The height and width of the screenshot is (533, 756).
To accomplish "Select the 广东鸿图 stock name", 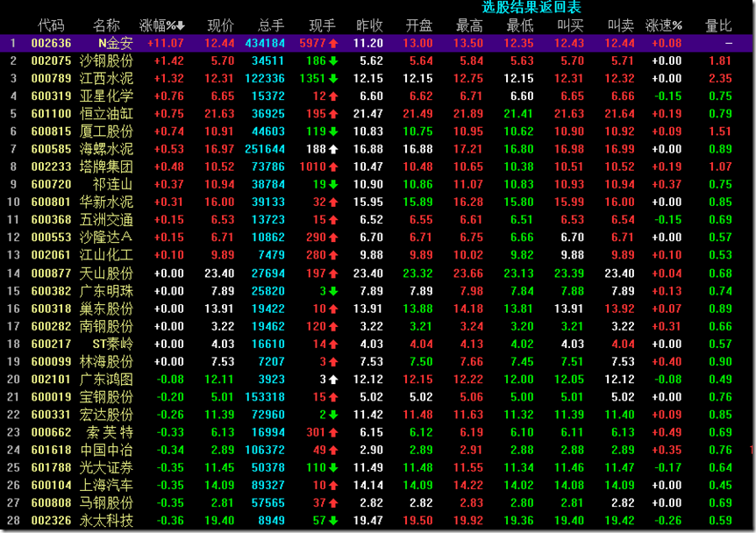I will (106, 380).
